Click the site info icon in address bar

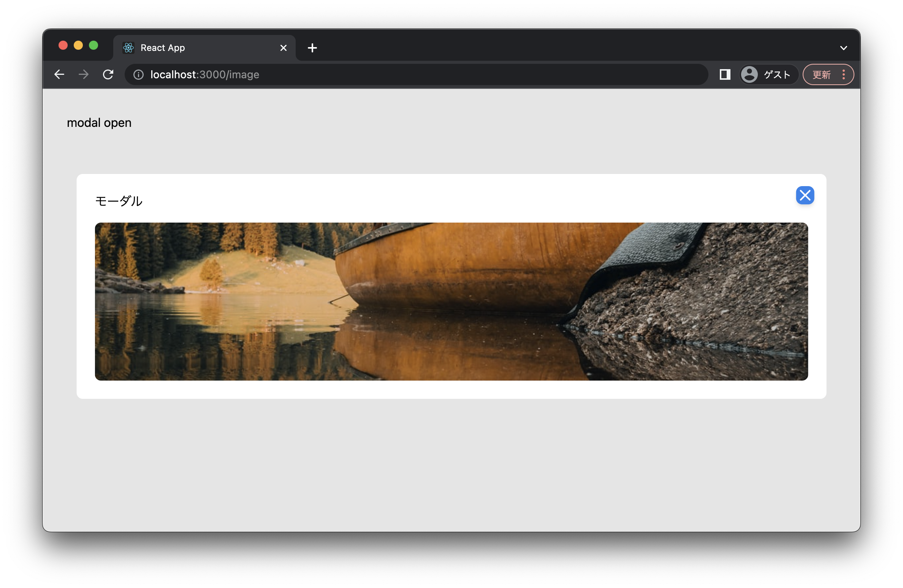tap(138, 74)
